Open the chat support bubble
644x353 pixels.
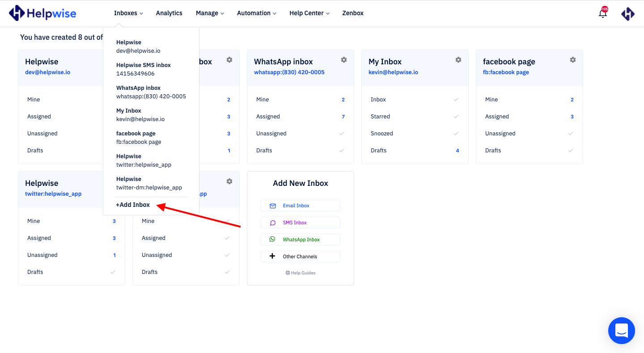[x=622, y=331]
